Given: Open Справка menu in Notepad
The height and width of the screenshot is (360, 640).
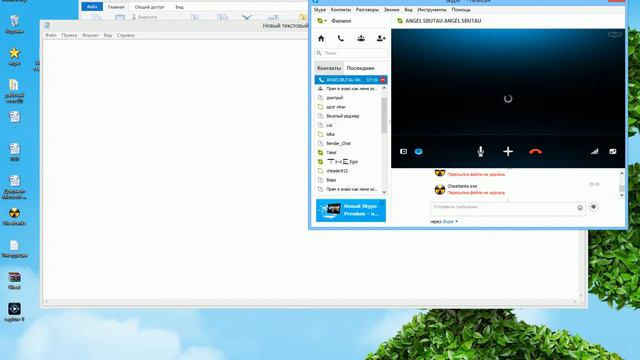Looking at the screenshot, I should (126, 36).
